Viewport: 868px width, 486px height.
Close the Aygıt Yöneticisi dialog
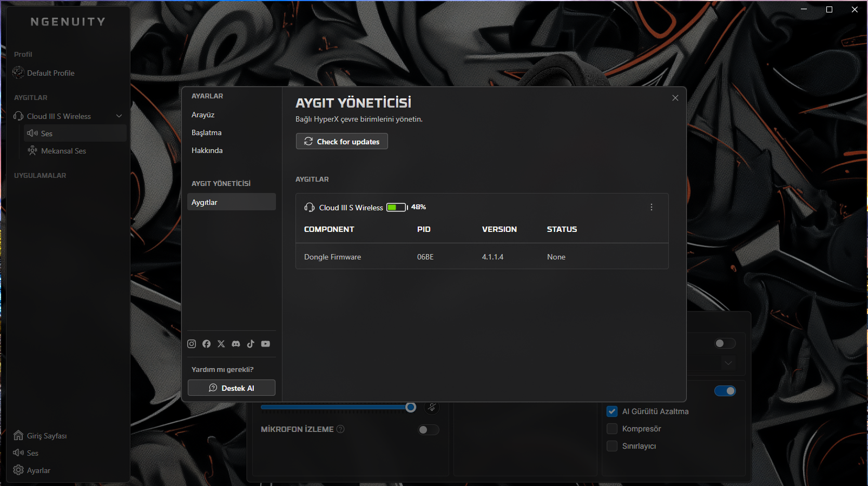pyautogui.click(x=675, y=98)
